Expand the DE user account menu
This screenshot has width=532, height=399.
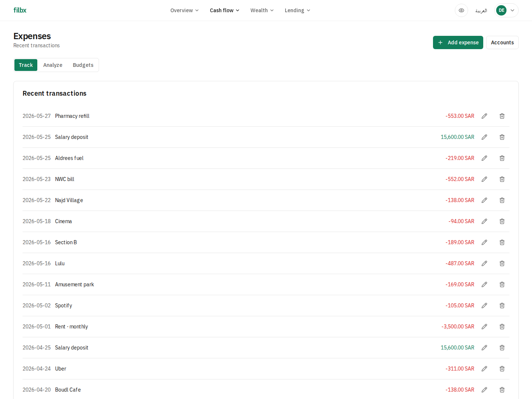[x=507, y=10]
